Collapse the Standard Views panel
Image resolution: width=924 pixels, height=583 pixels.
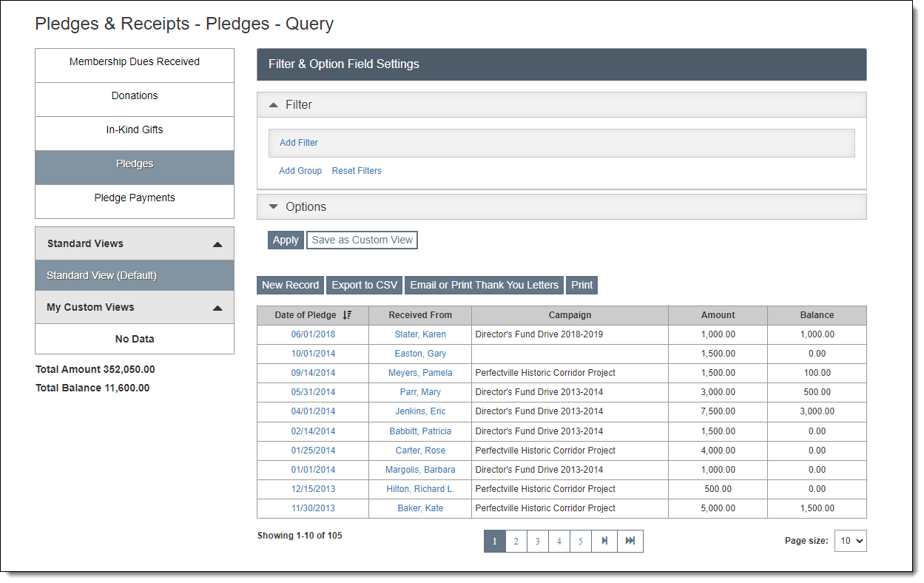[x=217, y=244]
